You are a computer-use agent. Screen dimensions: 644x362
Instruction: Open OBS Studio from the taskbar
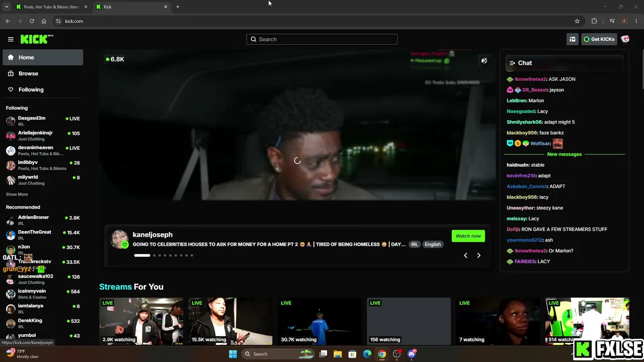click(397, 354)
